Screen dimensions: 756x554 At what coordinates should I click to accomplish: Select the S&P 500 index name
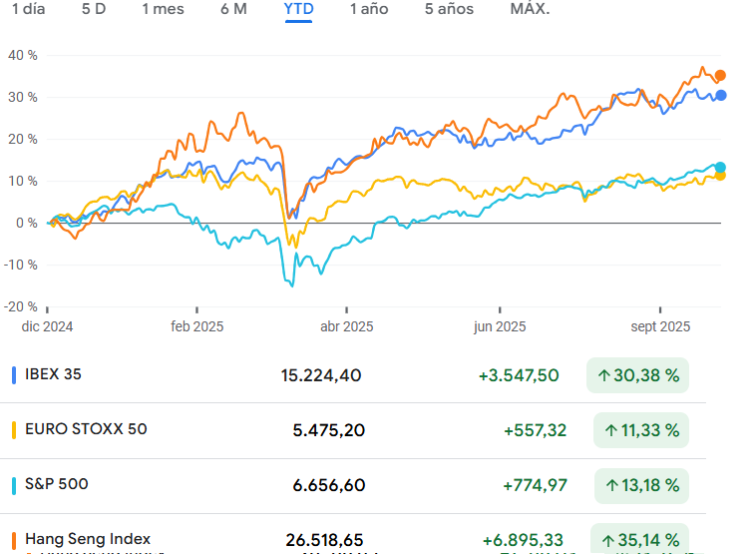(x=56, y=485)
